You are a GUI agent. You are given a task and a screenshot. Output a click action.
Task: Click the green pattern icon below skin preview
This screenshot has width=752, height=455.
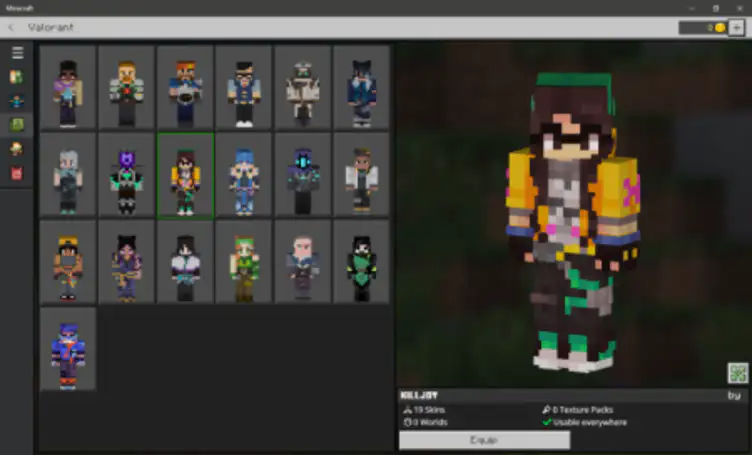[738, 373]
